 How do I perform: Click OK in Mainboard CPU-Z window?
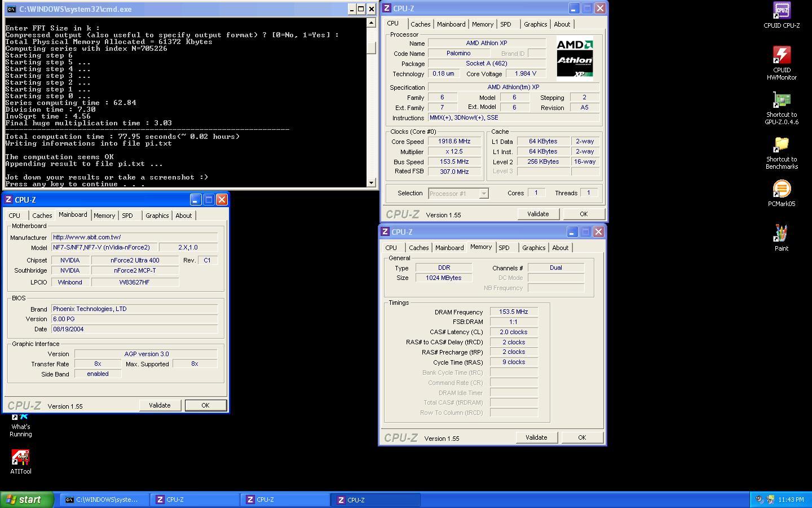(x=205, y=405)
